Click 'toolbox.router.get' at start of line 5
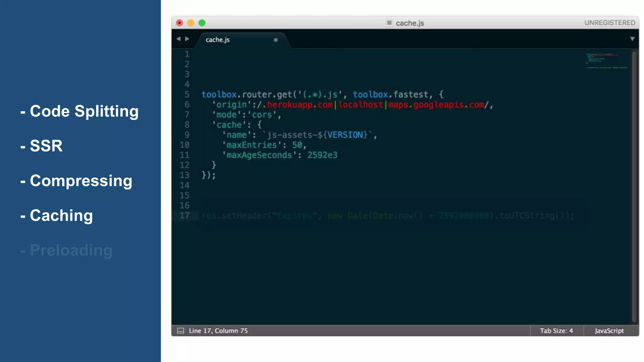This screenshot has width=644, height=362. [247, 94]
